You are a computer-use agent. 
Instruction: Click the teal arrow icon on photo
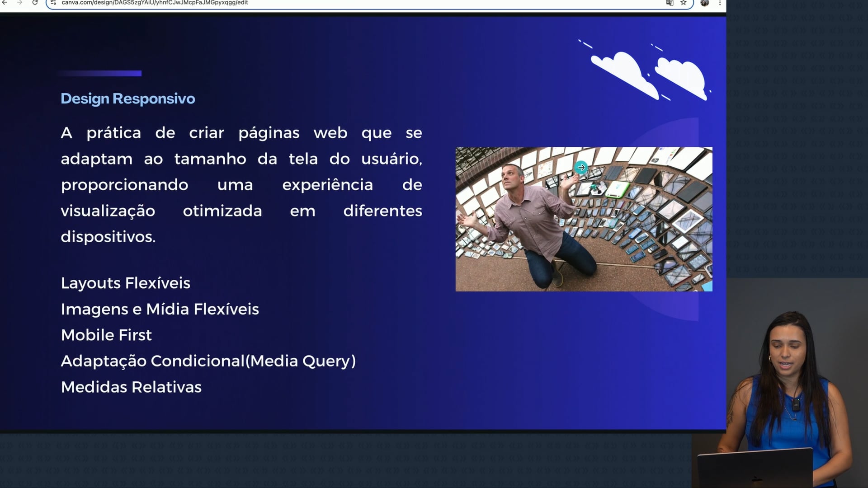point(581,168)
